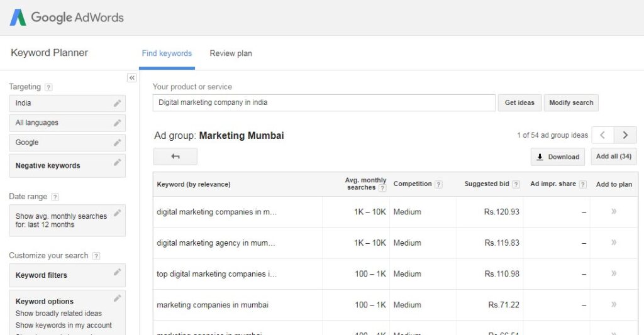Edit Keyword options with pencil icon
The image size is (644, 335).
pyautogui.click(x=118, y=298)
